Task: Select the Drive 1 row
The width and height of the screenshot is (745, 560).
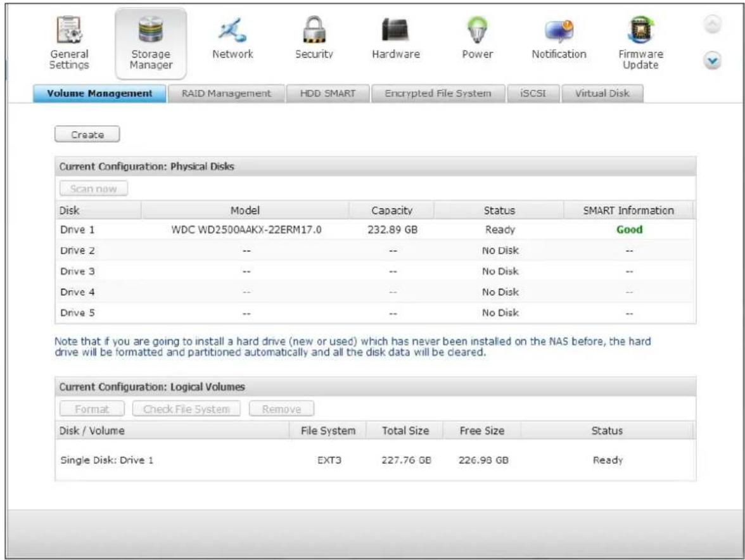Action: click(x=375, y=229)
